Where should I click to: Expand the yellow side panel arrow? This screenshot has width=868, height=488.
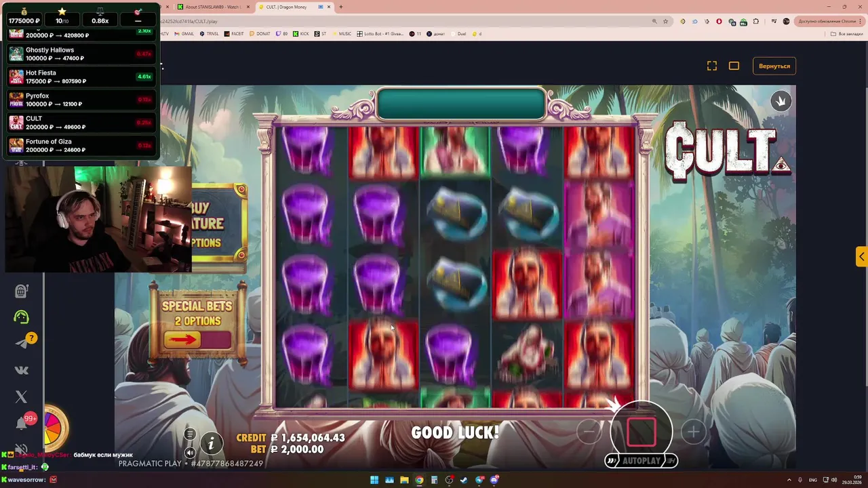pos(861,257)
